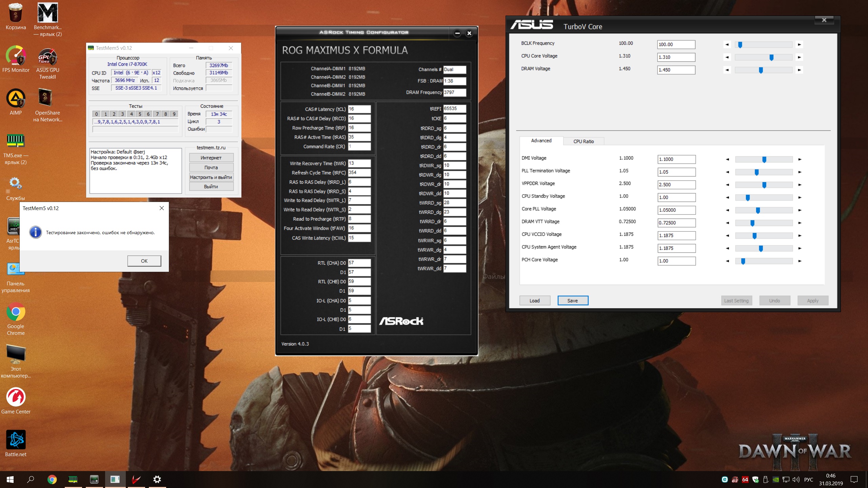Click TestMem5 icon in taskbar

pyautogui.click(x=73, y=479)
